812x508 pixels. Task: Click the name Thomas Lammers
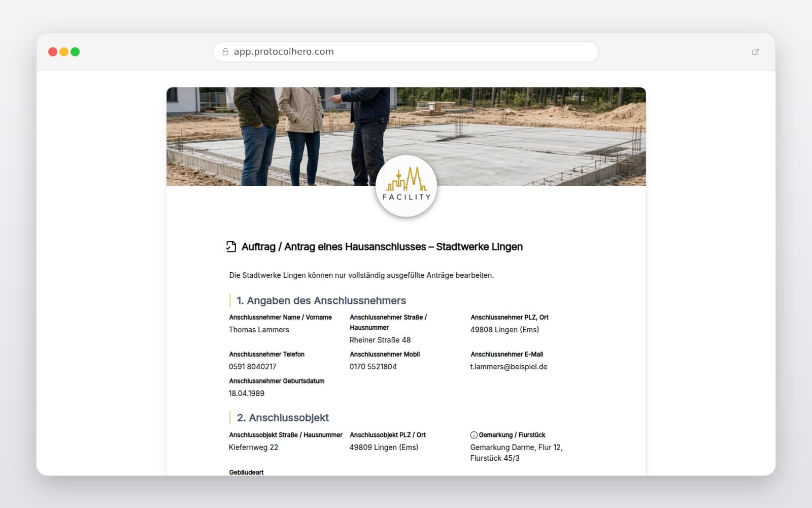[259, 330]
